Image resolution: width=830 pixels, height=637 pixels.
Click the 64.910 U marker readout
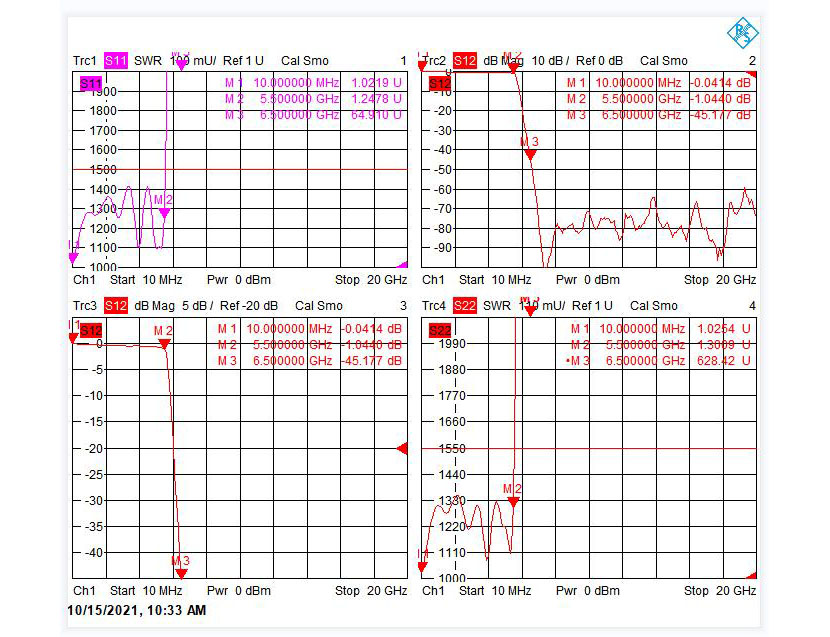(x=376, y=115)
